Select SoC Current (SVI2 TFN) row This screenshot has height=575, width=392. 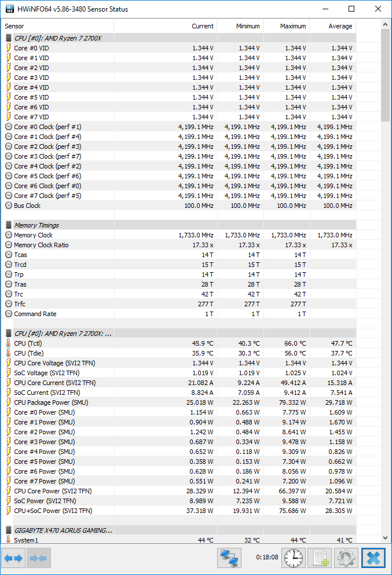tap(178, 393)
